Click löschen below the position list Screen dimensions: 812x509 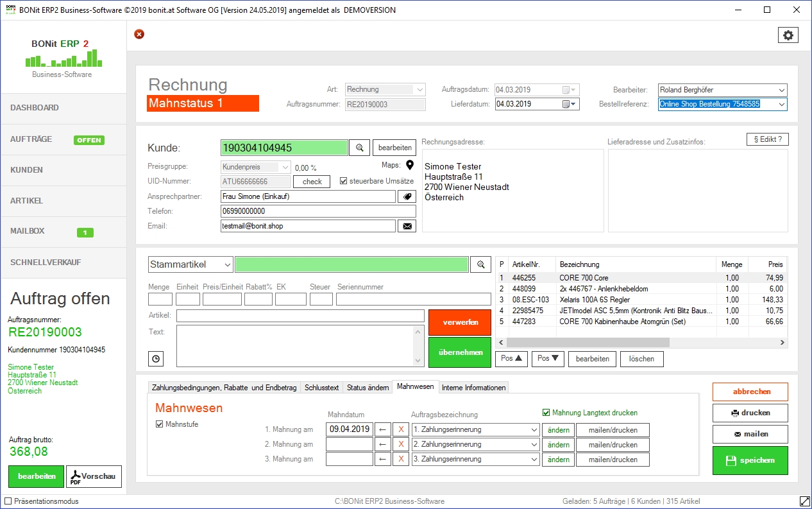point(641,359)
